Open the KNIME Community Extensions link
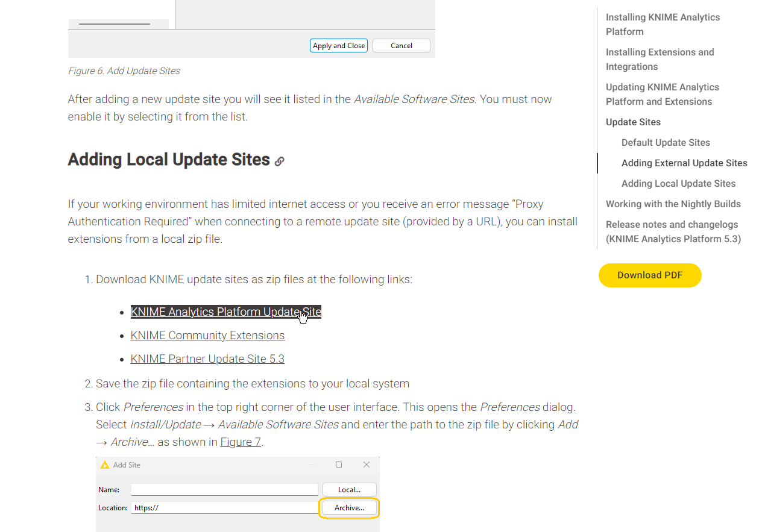The image size is (762, 532). pos(207,336)
